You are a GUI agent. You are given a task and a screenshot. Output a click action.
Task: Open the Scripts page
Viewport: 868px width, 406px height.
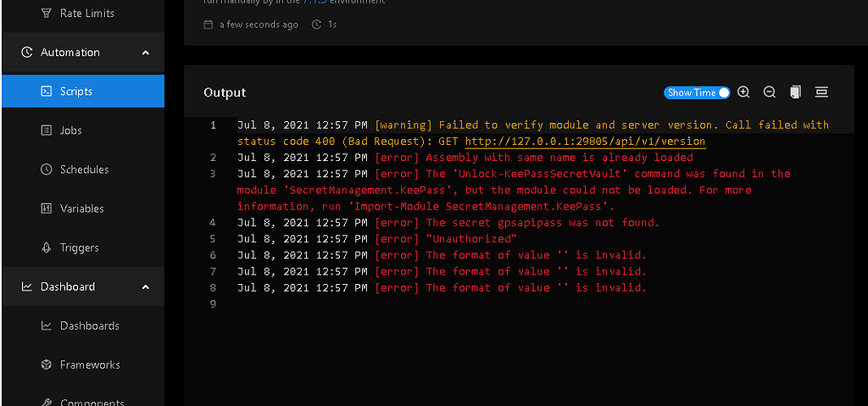[x=76, y=92]
